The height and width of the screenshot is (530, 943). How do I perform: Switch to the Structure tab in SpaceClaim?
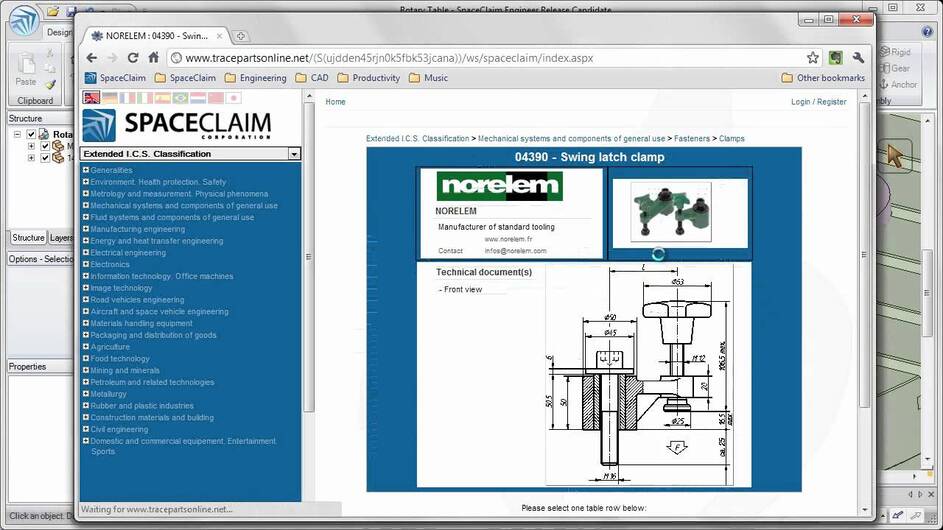click(x=28, y=238)
